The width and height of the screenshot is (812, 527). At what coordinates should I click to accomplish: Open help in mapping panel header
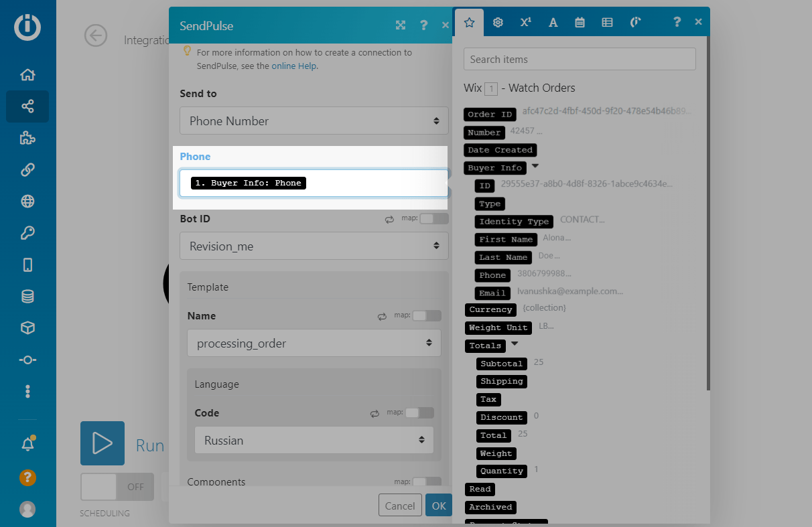[677, 22]
